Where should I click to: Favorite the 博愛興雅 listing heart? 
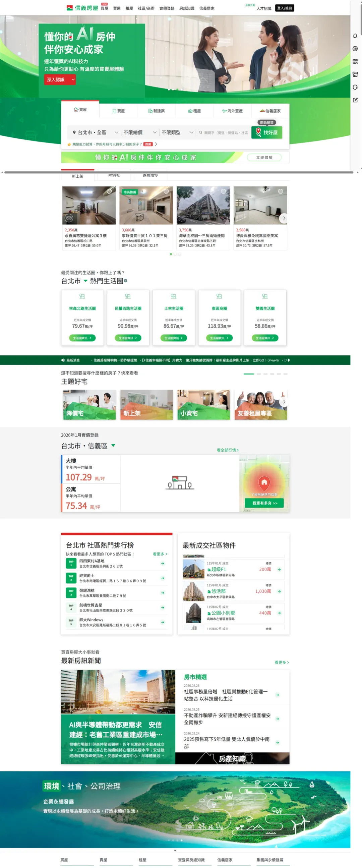280,191
